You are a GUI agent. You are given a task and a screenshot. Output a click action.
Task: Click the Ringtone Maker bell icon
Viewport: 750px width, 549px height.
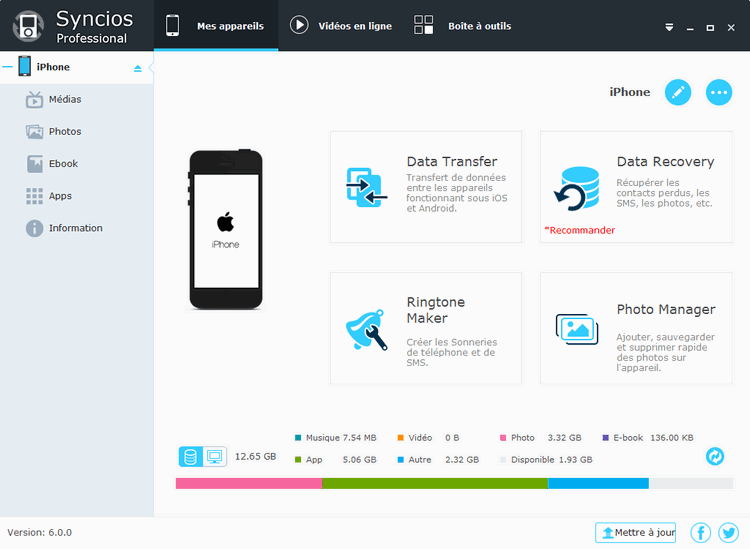(x=366, y=330)
